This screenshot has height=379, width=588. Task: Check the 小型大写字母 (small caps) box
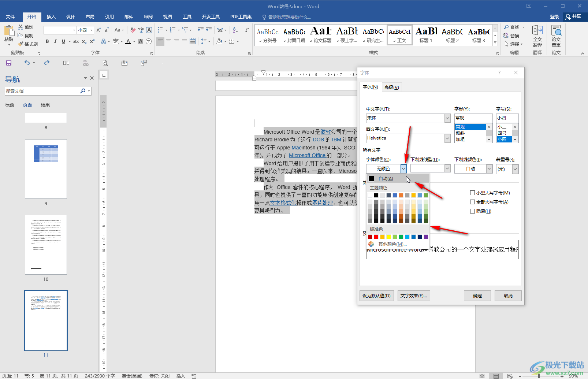(x=472, y=193)
